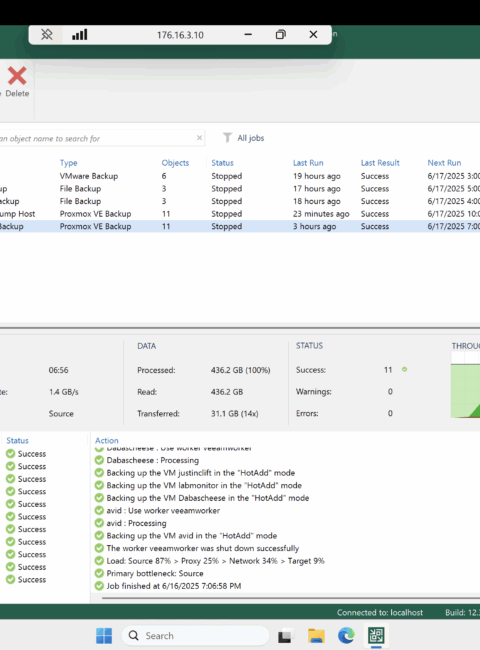Click the Action column header in log
Viewport: 480px width, 650px height.
coord(107,441)
